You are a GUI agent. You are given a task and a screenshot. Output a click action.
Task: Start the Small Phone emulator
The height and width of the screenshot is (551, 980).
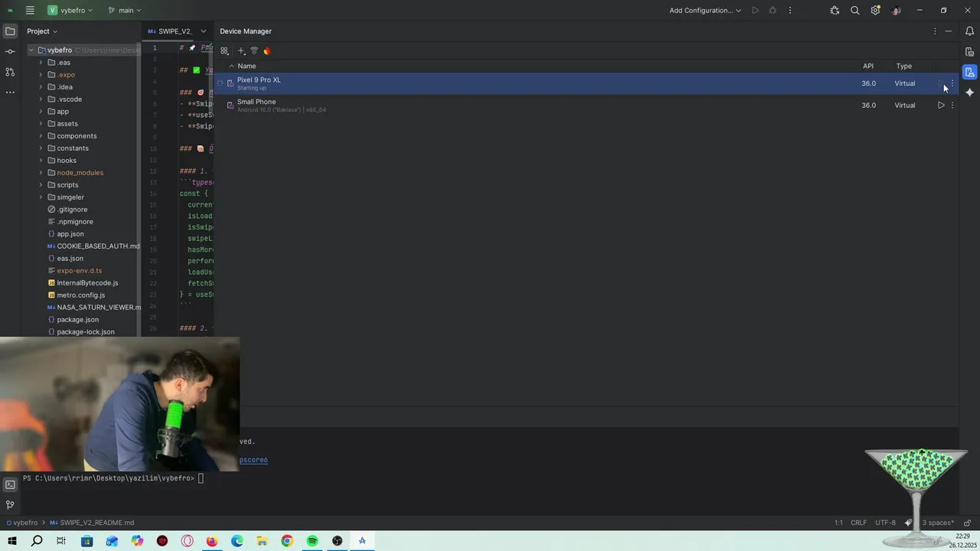tap(941, 106)
